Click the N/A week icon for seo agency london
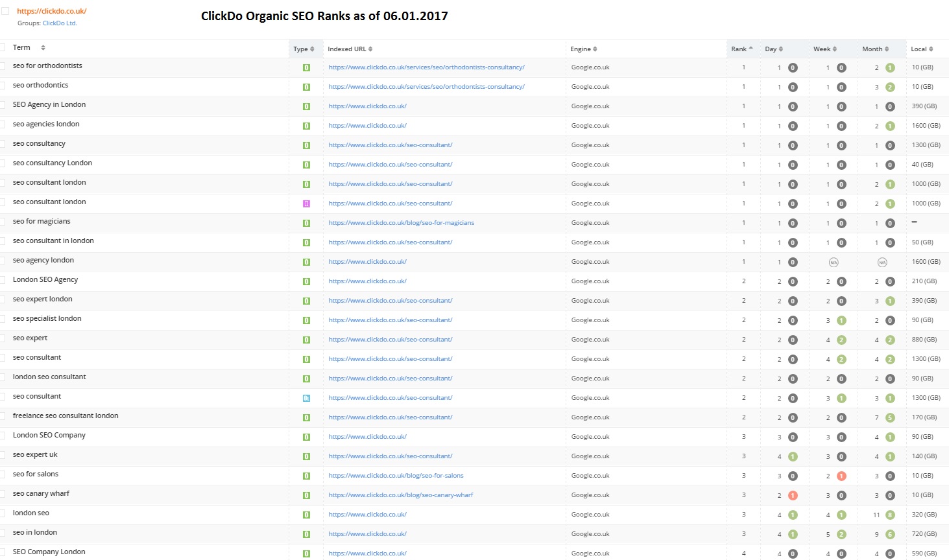 (x=834, y=262)
